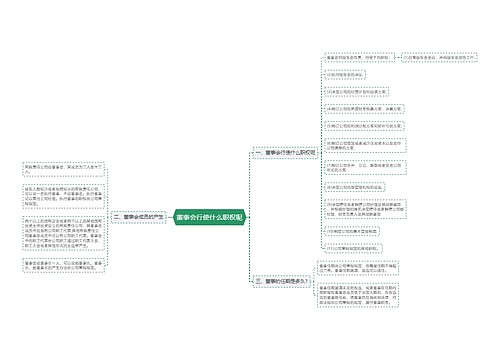
Task: Click node (3) 决定公司经营计划和投资方案
Action: pos(356,92)
